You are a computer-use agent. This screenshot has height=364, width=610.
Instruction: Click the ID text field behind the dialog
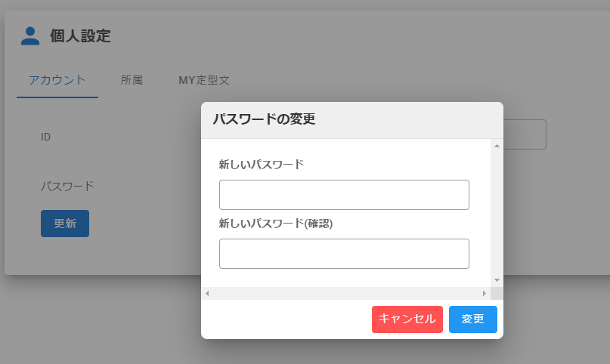[525, 134]
